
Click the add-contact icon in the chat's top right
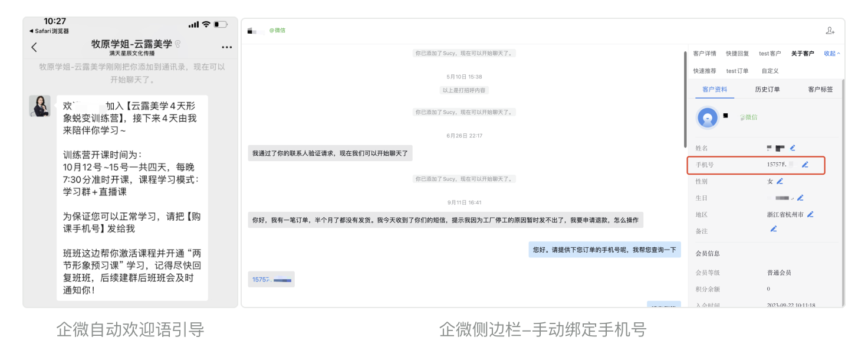[x=830, y=31]
